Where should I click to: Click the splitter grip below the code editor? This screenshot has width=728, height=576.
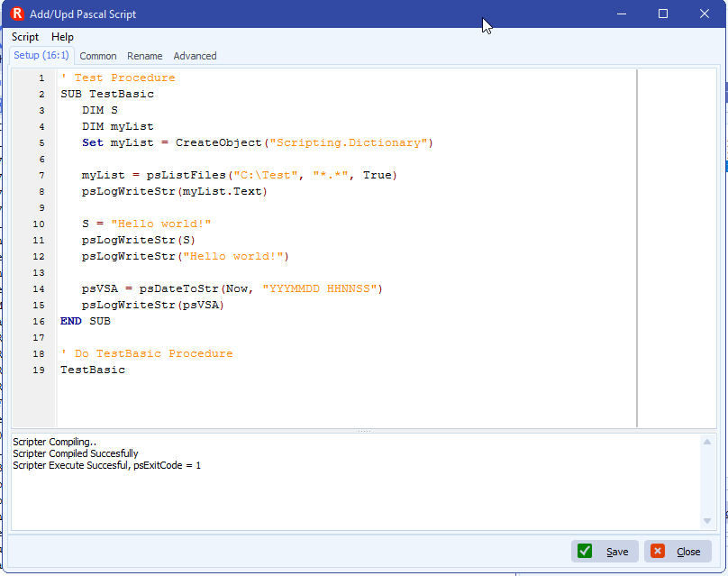(364, 431)
